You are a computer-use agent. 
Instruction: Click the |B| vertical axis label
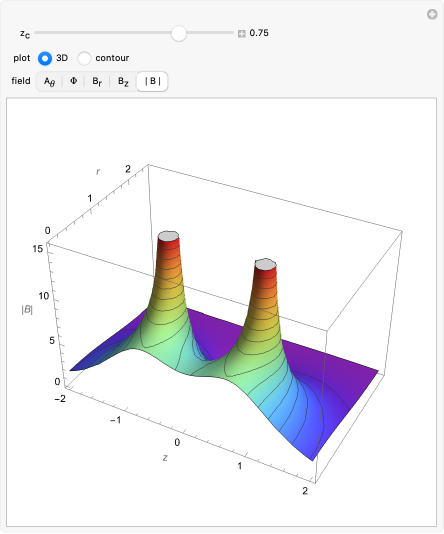pyautogui.click(x=27, y=310)
